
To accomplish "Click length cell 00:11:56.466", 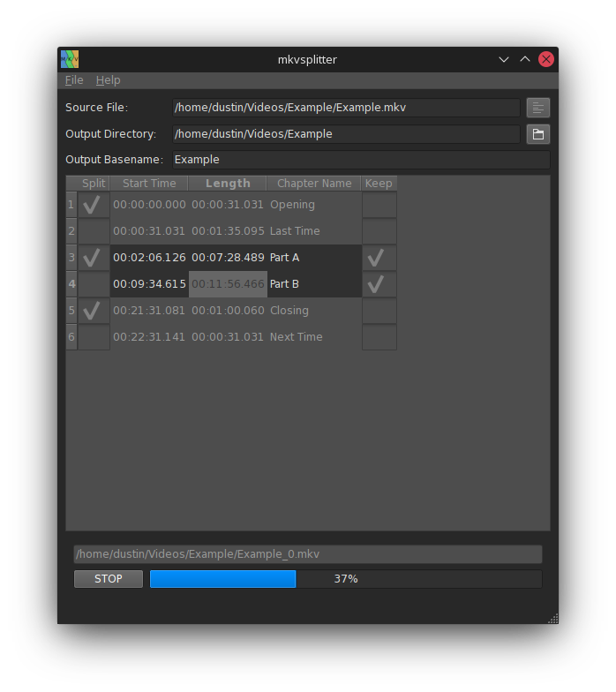I will 228,284.
